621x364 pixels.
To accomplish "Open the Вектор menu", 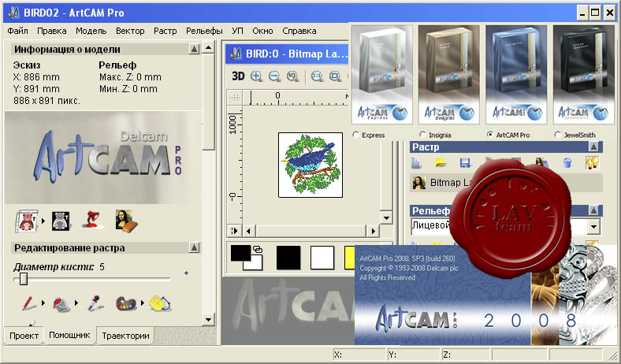I will pyautogui.click(x=130, y=31).
